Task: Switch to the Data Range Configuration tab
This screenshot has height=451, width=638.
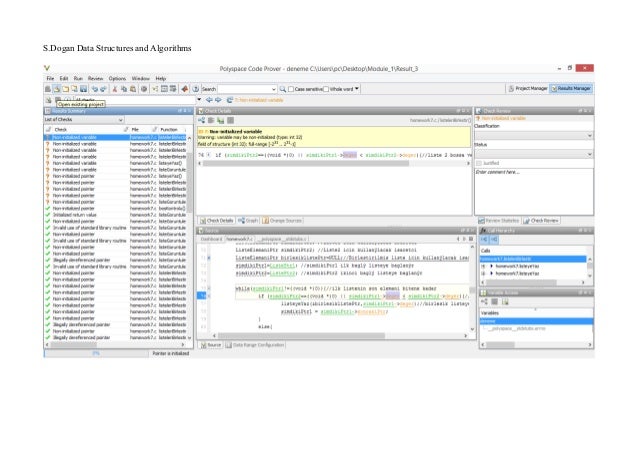Action: tap(253, 345)
